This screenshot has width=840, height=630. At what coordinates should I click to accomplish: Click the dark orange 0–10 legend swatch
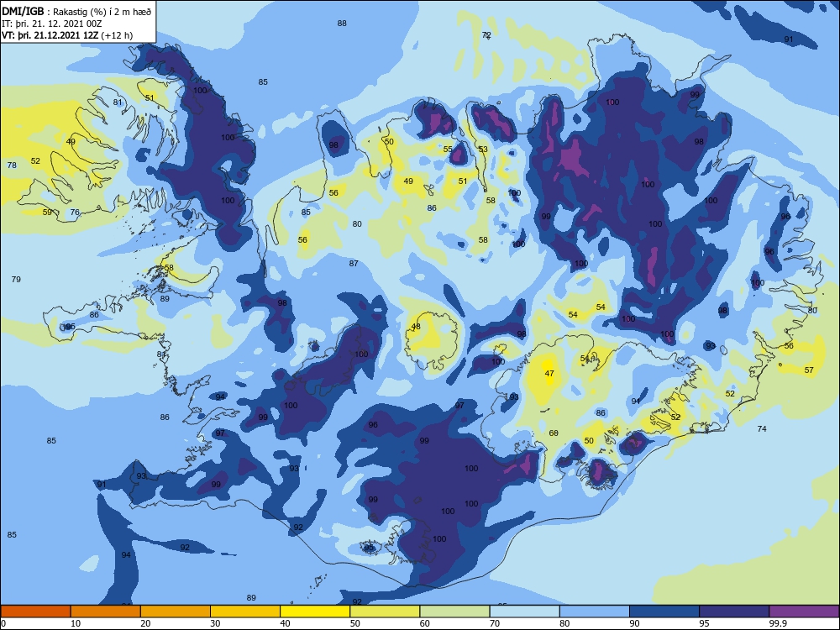[x=35, y=612]
